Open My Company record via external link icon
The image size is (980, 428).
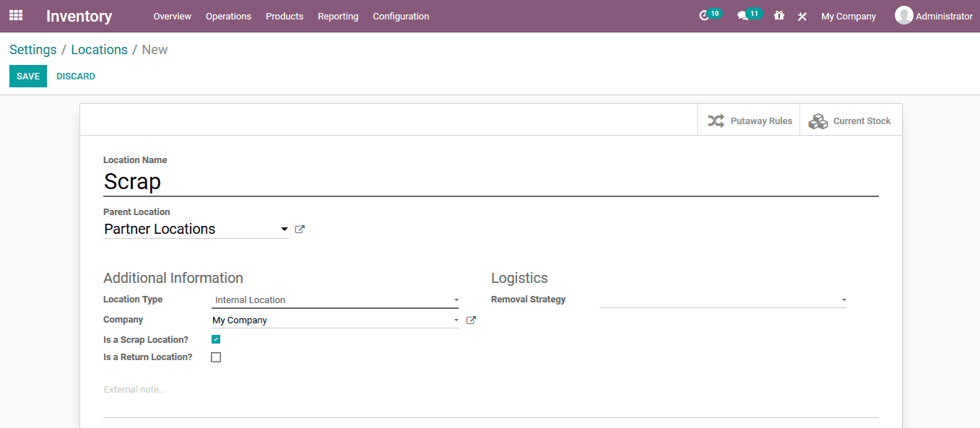470,320
